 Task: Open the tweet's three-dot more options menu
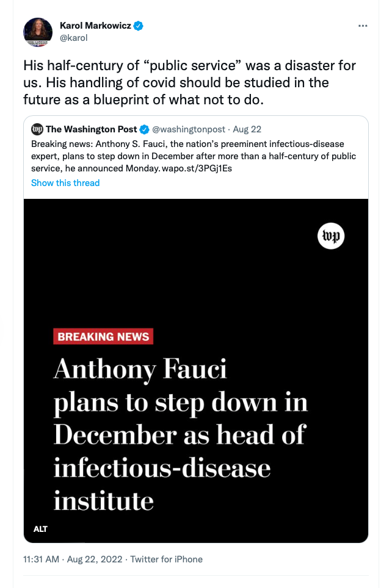pos(363,26)
